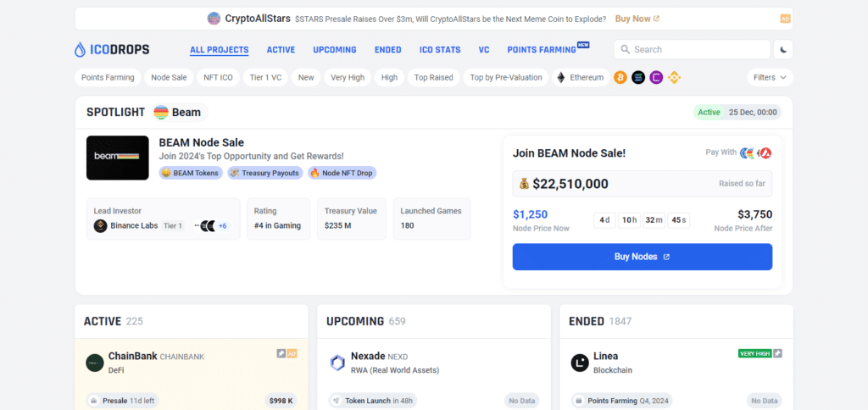Click the overlapping investor logos
The width and height of the screenshot is (868, 410).
[205, 225]
